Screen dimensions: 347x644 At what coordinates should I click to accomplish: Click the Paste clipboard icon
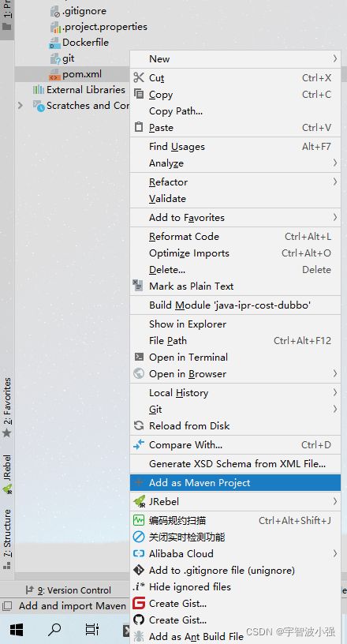(x=139, y=127)
